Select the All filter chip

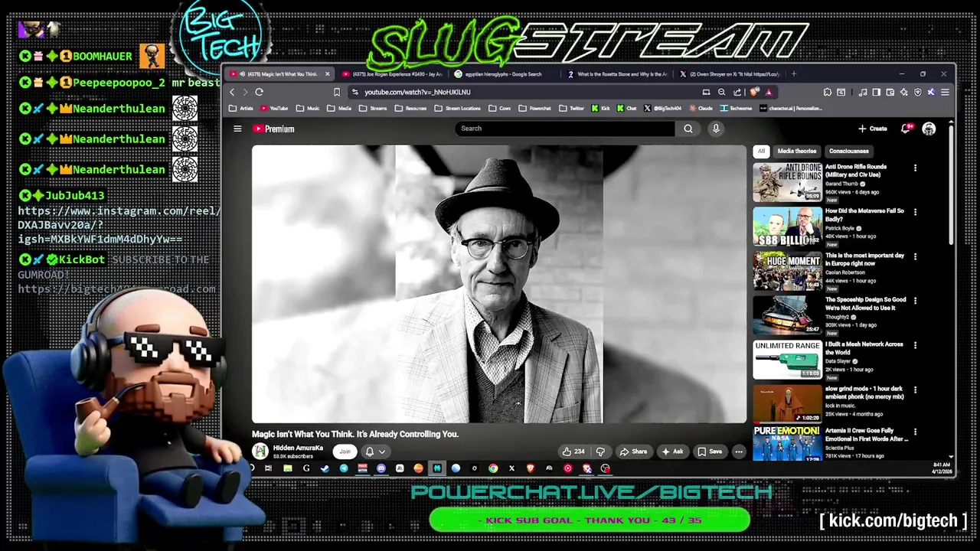click(761, 151)
